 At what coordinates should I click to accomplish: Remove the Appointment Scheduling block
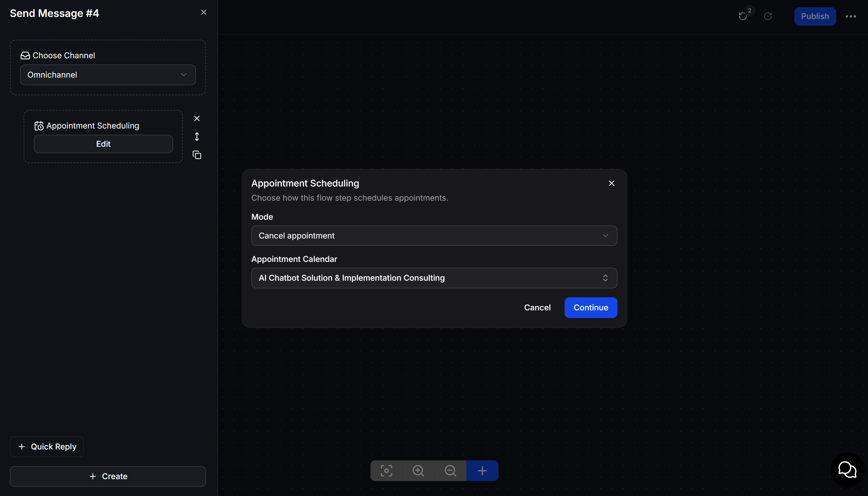197,118
